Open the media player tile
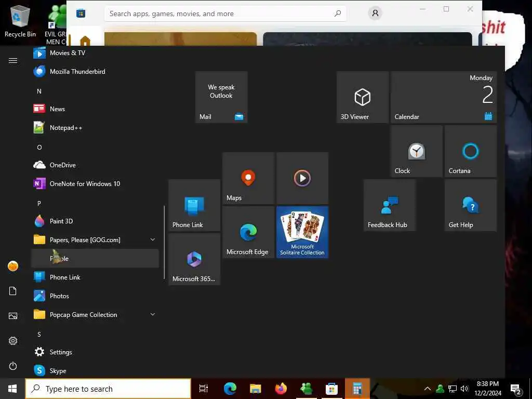The height and width of the screenshot is (399, 532). click(302, 178)
